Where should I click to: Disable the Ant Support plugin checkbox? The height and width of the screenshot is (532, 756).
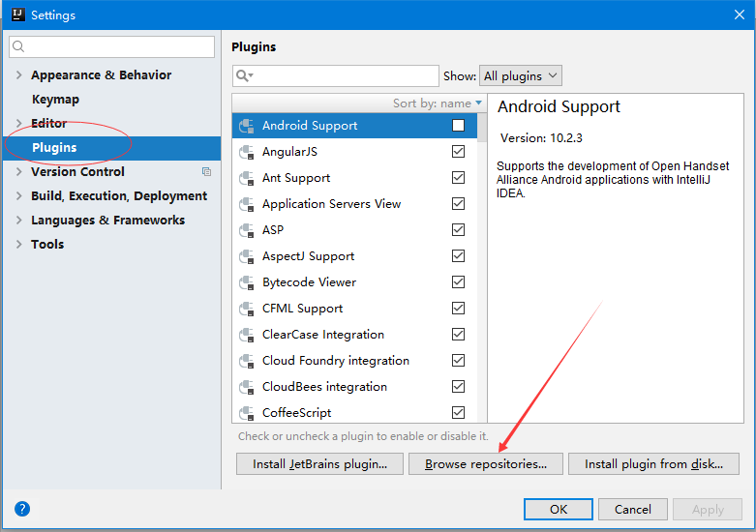click(x=458, y=178)
